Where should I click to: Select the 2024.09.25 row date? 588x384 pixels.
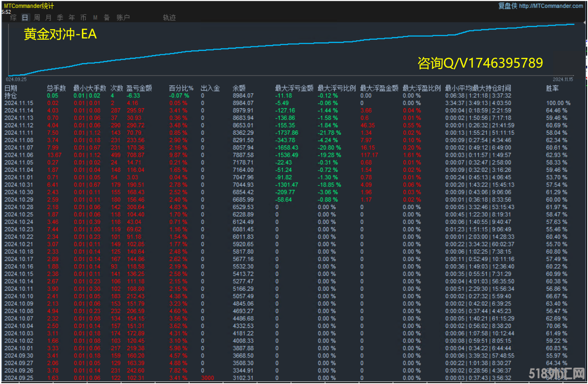pyautogui.click(x=19, y=378)
